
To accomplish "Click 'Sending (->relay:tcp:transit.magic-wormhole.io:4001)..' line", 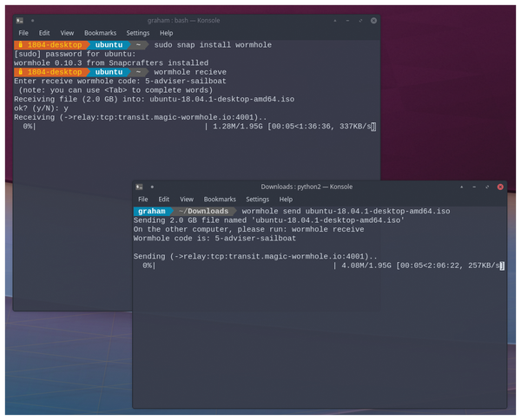I will (255, 256).
